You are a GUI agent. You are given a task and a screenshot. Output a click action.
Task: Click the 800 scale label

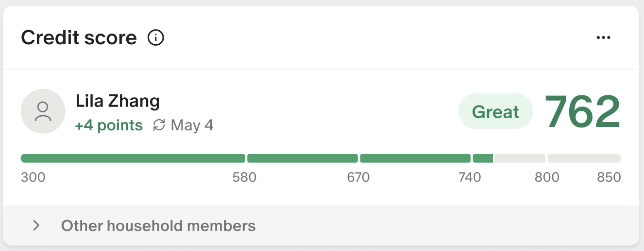tap(547, 178)
